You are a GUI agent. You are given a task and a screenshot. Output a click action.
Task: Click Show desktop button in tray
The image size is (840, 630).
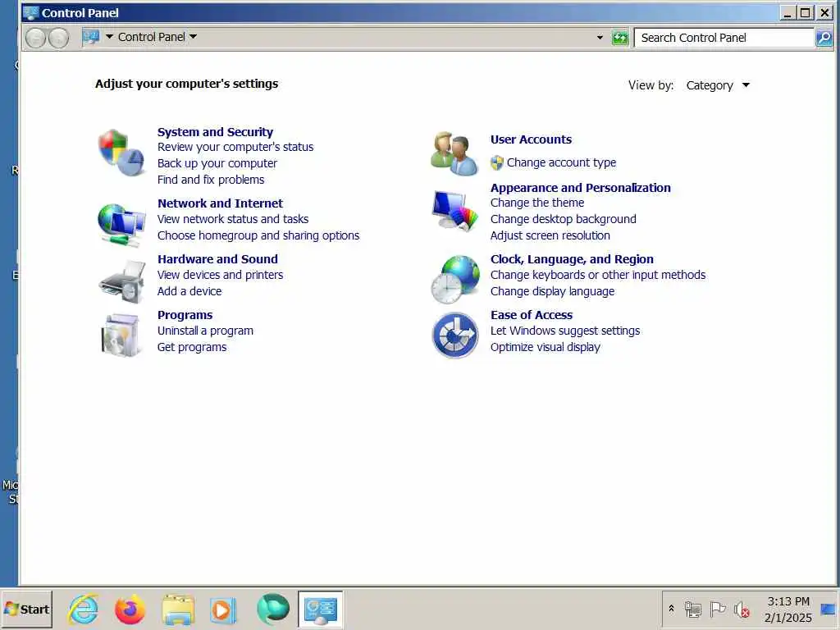[829, 609]
